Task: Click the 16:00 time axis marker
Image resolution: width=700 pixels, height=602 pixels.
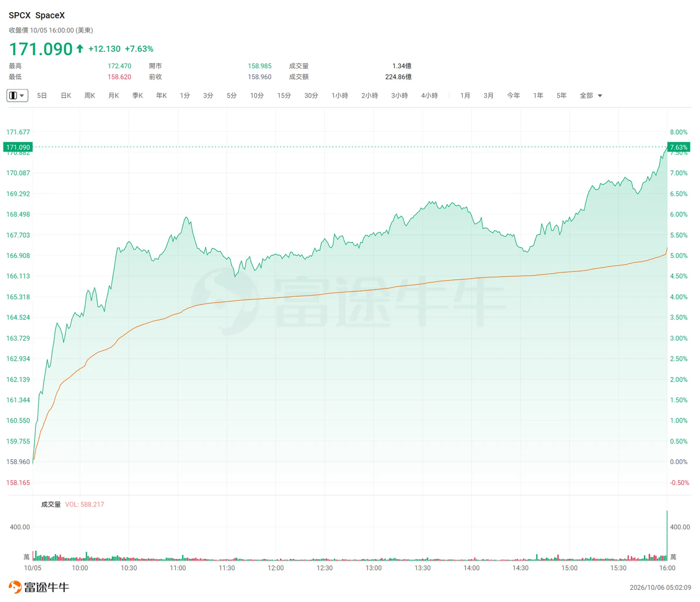Action: click(x=667, y=568)
